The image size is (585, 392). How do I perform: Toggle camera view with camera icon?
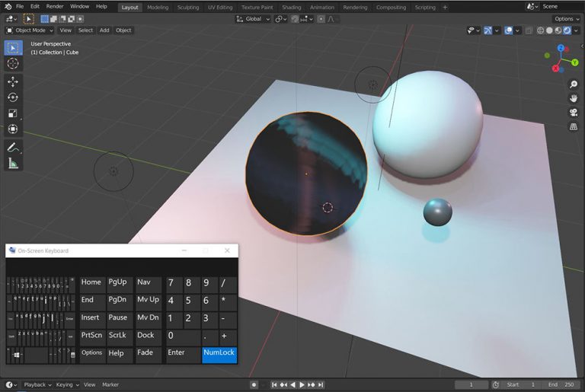coord(574,113)
